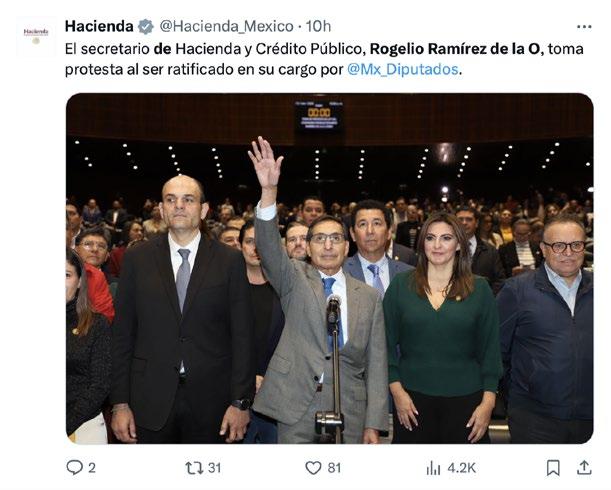This screenshot has height=490, width=611.
Task: Open the @Mx_Diputados mention link
Action: pos(403,69)
